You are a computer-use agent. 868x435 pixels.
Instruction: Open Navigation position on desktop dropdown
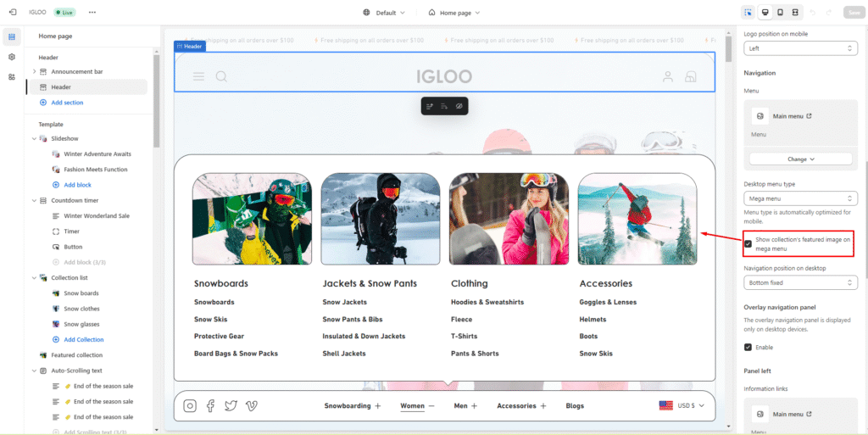(800, 282)
